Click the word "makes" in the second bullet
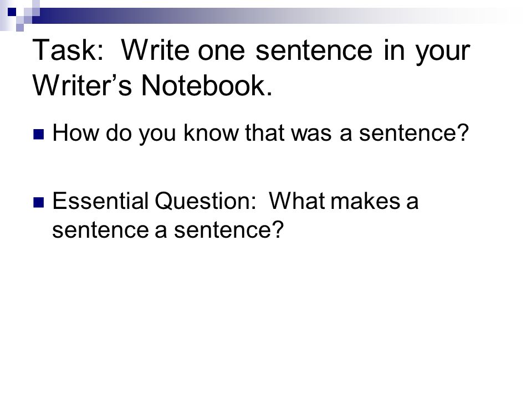532x399 pixels. point(365,201)
